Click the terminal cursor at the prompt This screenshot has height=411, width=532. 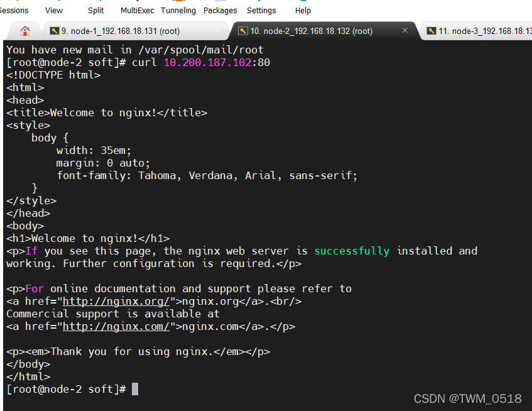pyautogui.click(x=134, y=389)
